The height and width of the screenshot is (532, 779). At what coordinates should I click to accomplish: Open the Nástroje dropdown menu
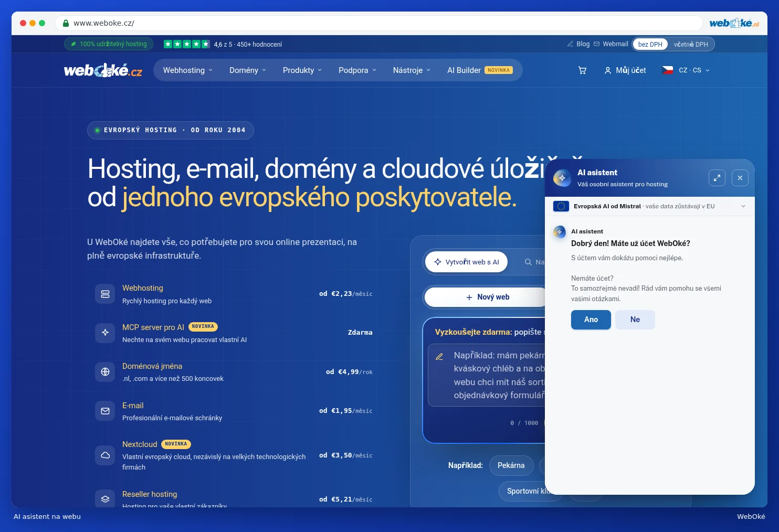click(x=412, y=70)
